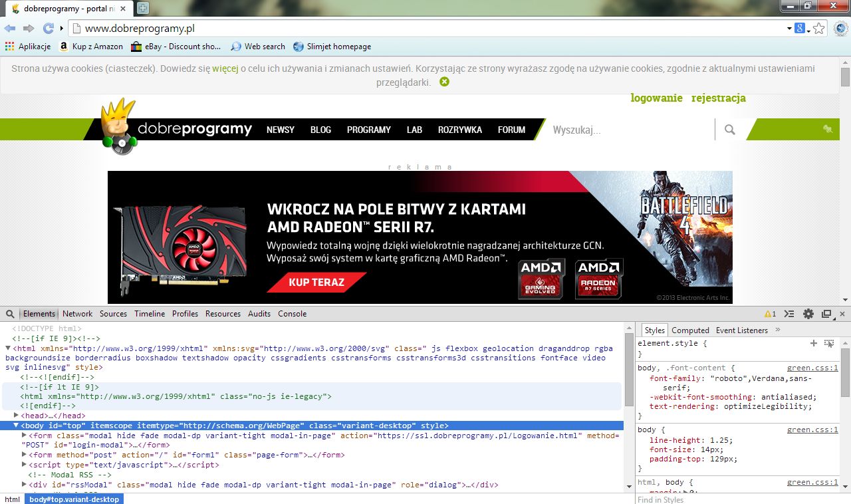851x504 pixels.
Task: Activate the DevTools inspect-element magnifier
Action: point(11,314)
